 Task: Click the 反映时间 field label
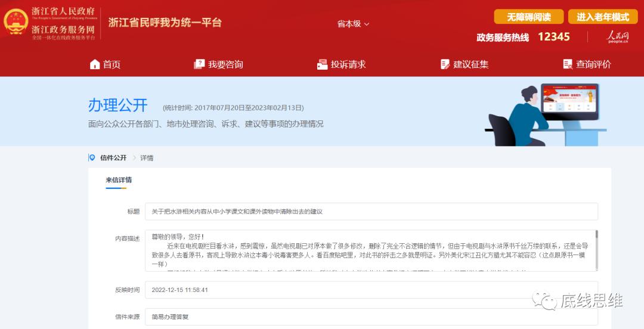pos(128,290)
